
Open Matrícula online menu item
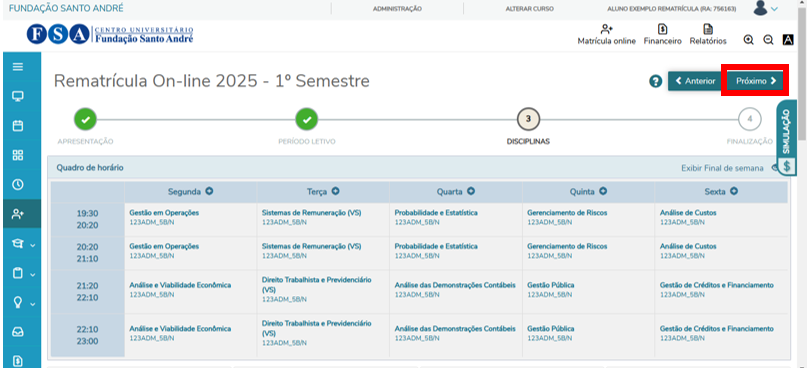click(607, 35)
